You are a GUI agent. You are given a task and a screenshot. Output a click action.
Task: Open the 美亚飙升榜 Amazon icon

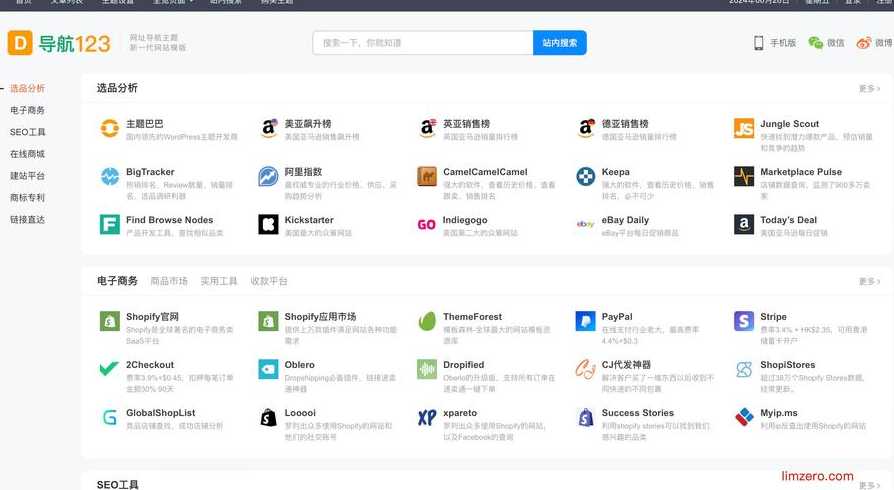click(268, 128)
